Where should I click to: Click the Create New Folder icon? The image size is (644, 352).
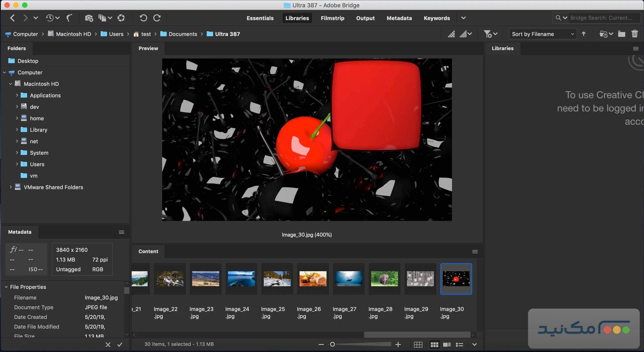click(621, 34)
